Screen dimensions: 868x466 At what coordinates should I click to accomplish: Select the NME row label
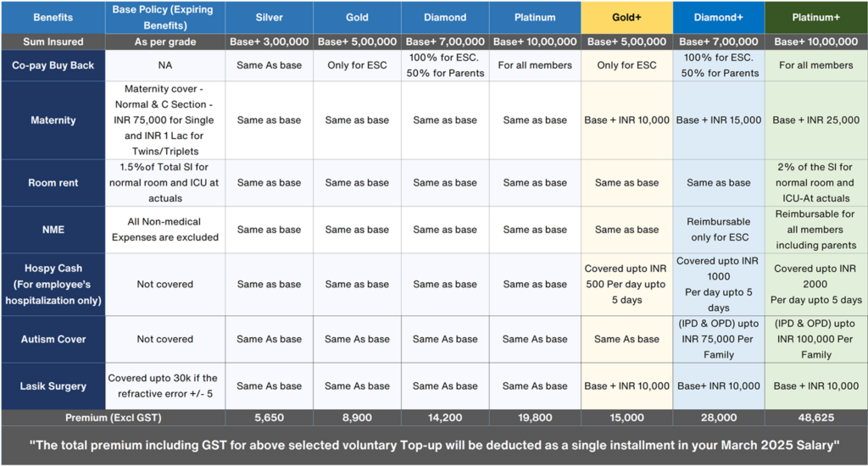click(53, 230)
